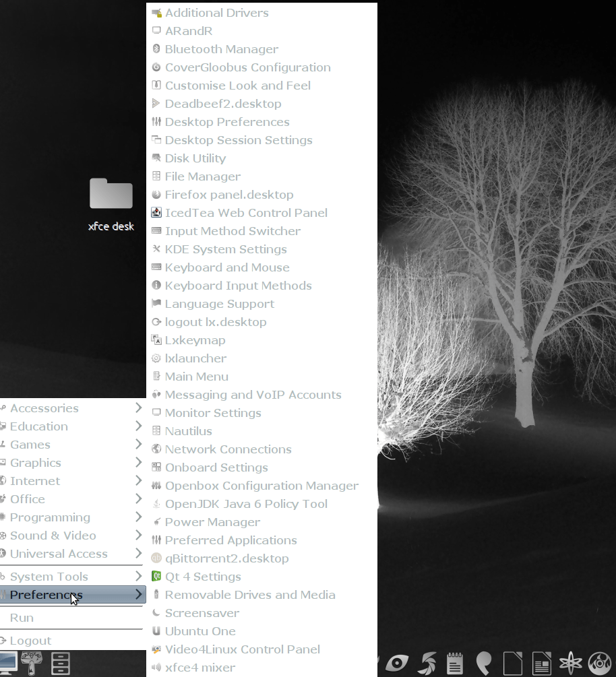Open Preferred Applications
The width and height of the screenshot is (616, 677).
tap(261, 540)
